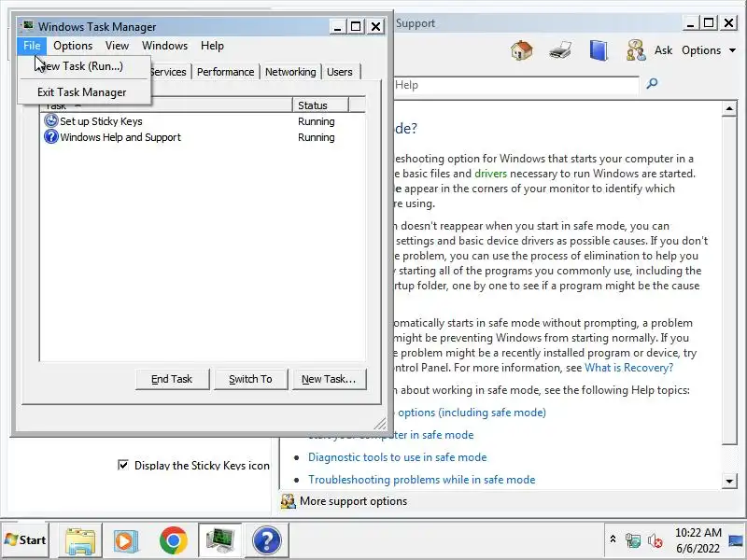Switch to the Users tab

click(340, 72)
